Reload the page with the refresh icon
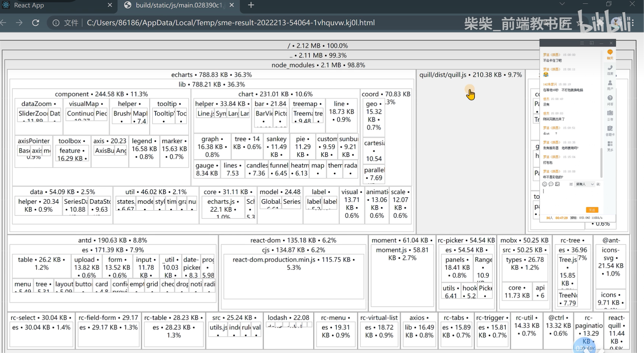This screenshot has height=353, width=644. click(36, 23)
